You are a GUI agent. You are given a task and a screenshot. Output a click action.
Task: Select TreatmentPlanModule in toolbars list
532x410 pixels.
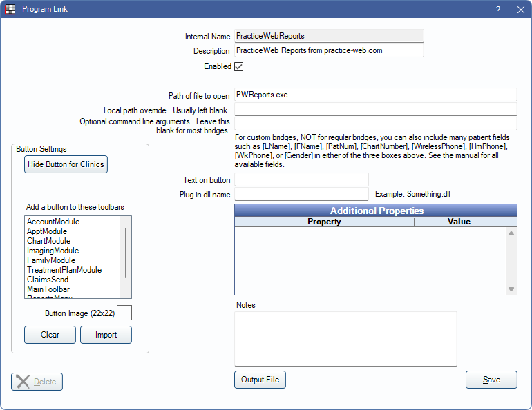tap(64, 270)
